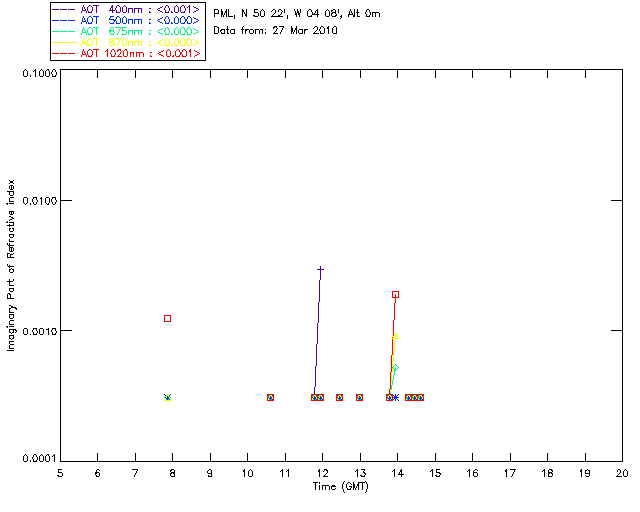Image resolution: width=640 pixels, height=512 pixels.
Task: Click the blue asterisk marker just before 14 GMT
Action: (396, 397)
